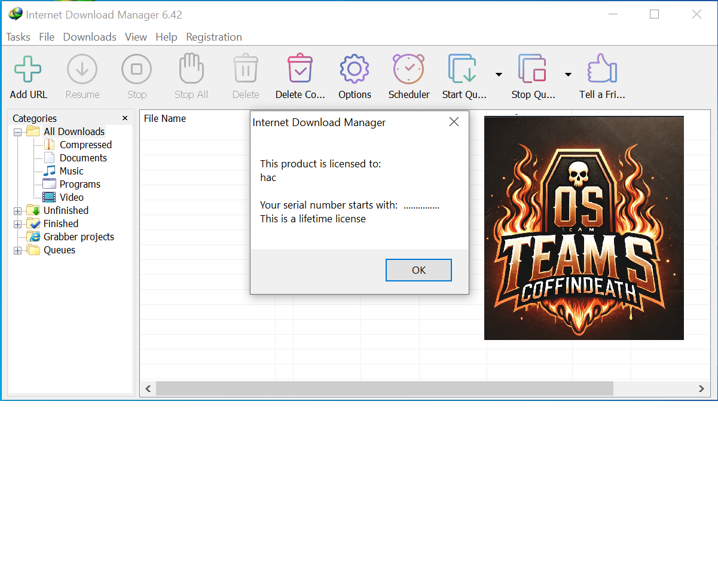718x588 pixels.
Task: Click the Documents page icon
Action: (x=49, y=158)
